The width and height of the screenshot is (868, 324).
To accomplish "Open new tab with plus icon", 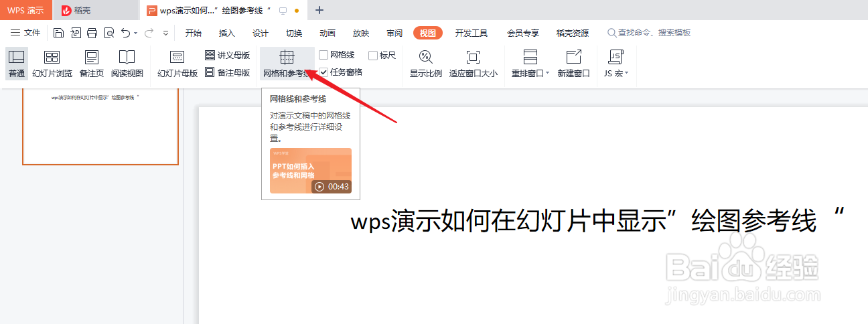I will tap(319, 10).
